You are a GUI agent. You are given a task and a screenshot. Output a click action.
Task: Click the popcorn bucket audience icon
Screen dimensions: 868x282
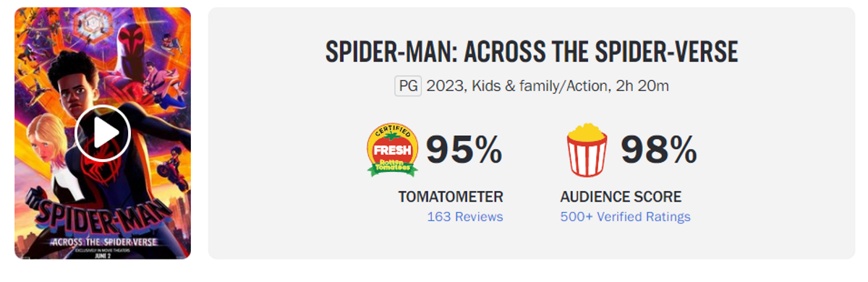[587, 150]
